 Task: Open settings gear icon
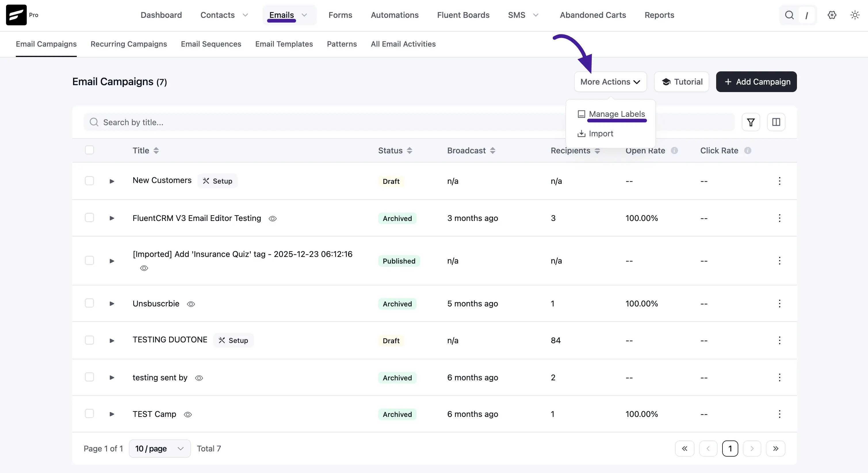click(x=832, y=15)
